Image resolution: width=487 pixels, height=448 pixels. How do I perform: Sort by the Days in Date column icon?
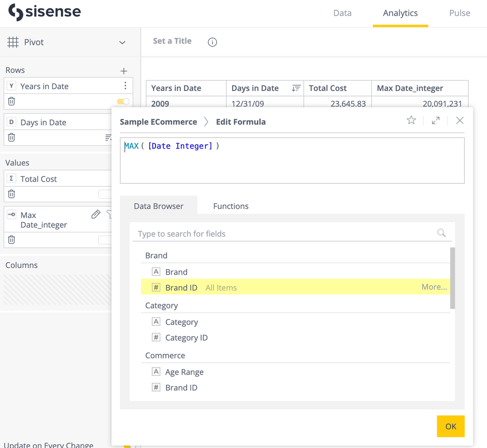click(x=296, y=89)
